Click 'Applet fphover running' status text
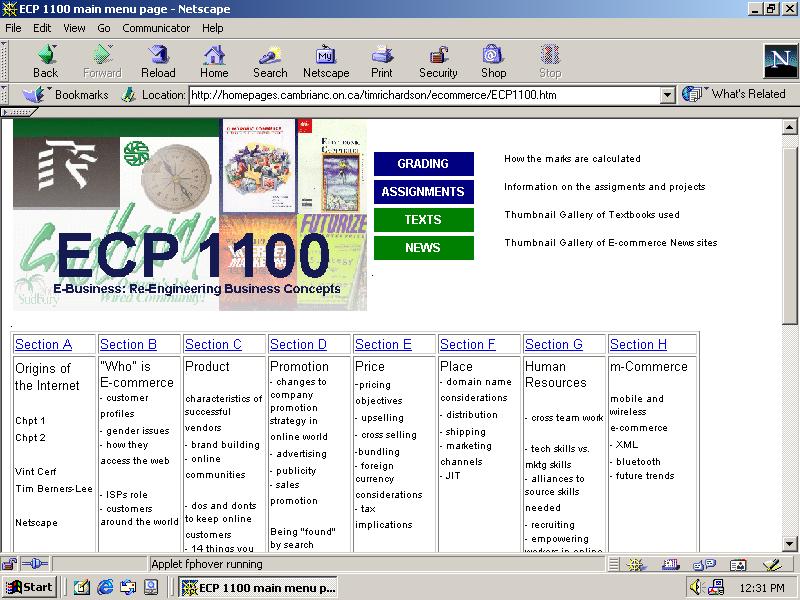 pyautogui.click(x=207, y=564)
